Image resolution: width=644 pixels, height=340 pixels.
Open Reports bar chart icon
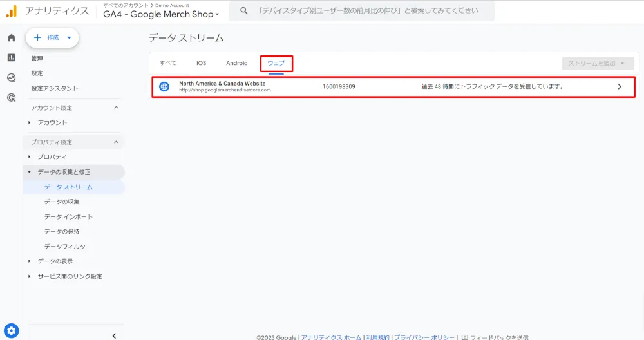tap(12, 57)
